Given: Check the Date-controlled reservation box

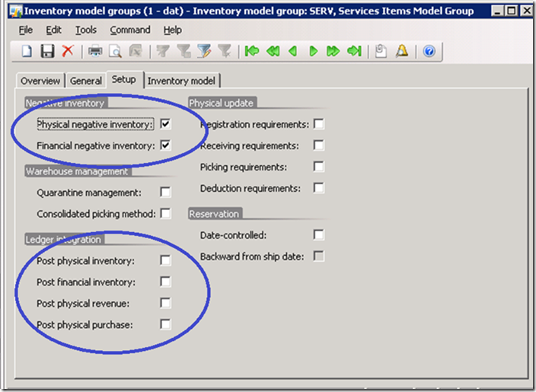Looking at the screenshot, I should coord(319,234).
